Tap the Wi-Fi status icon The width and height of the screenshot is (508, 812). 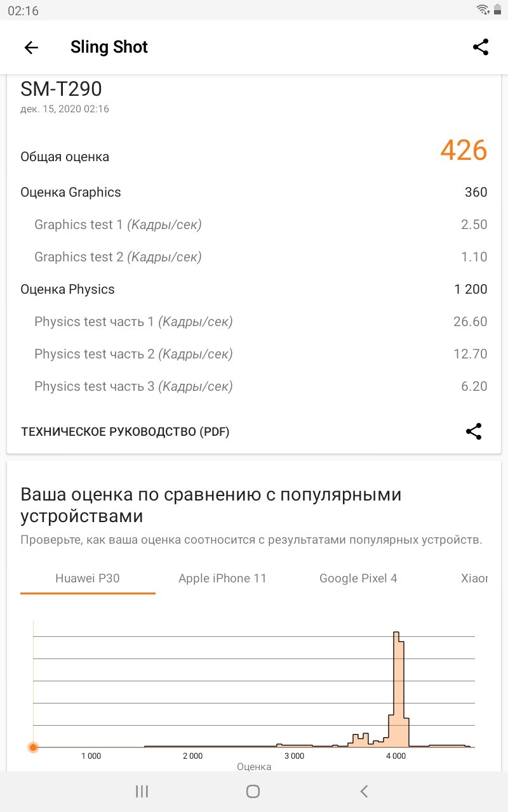(x=483, y=10)
